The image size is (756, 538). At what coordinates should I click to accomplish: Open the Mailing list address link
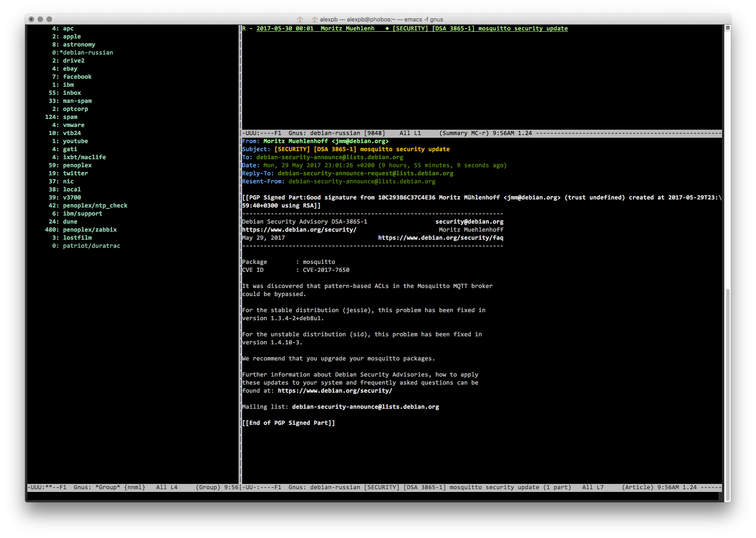pos(365,407)
